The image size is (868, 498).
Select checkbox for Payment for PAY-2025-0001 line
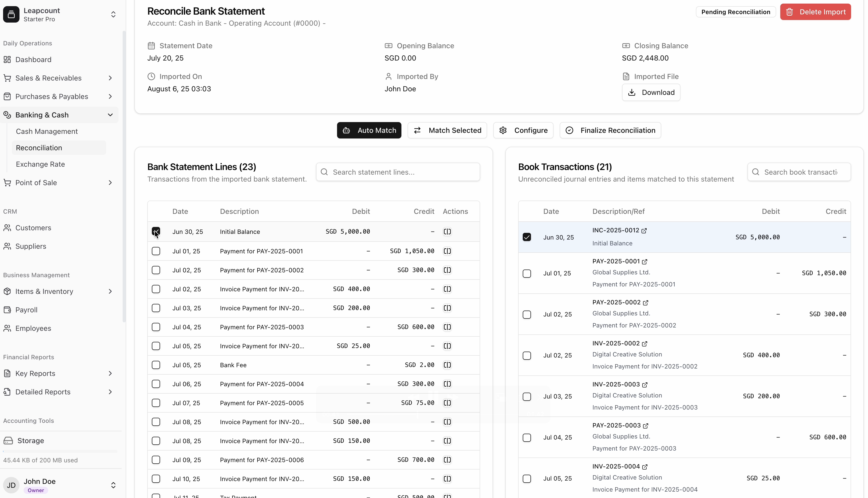156,251
